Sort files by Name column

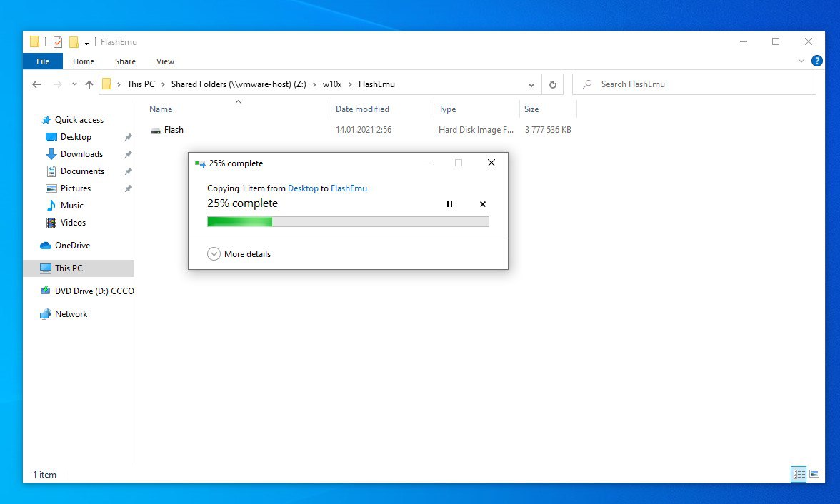coord(239,109)
